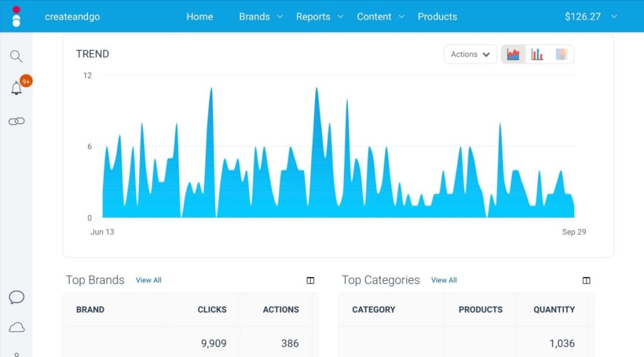644x357 pixels.
Task: Open search from the sidebar magnifier
Action: click(x=16, y=57)
